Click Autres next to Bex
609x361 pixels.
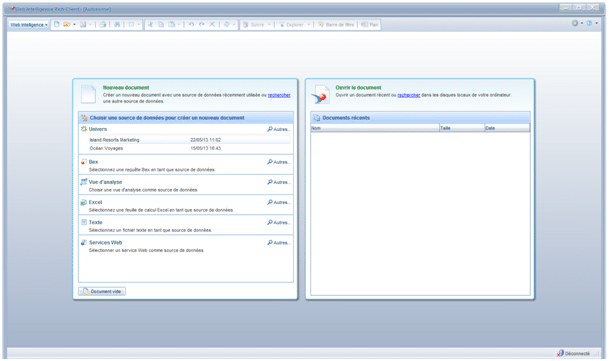tap(279, 162)
